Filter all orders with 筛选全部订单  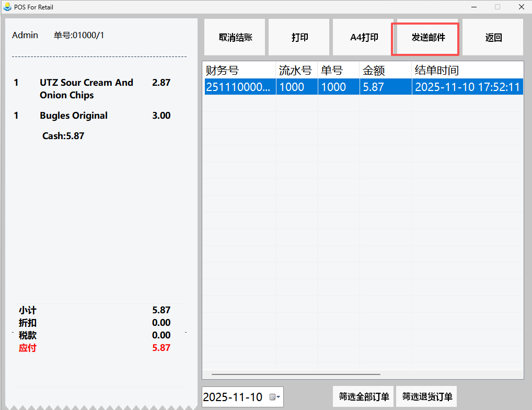(x=364, y=396)
